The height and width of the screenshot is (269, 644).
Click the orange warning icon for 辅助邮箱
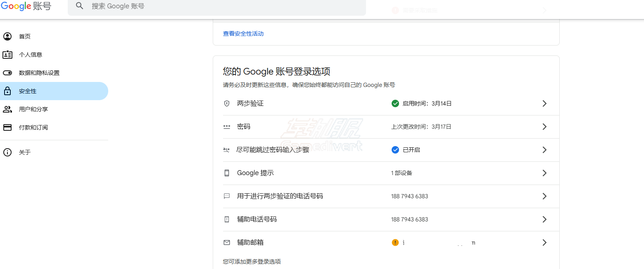(x=395, y=243)
